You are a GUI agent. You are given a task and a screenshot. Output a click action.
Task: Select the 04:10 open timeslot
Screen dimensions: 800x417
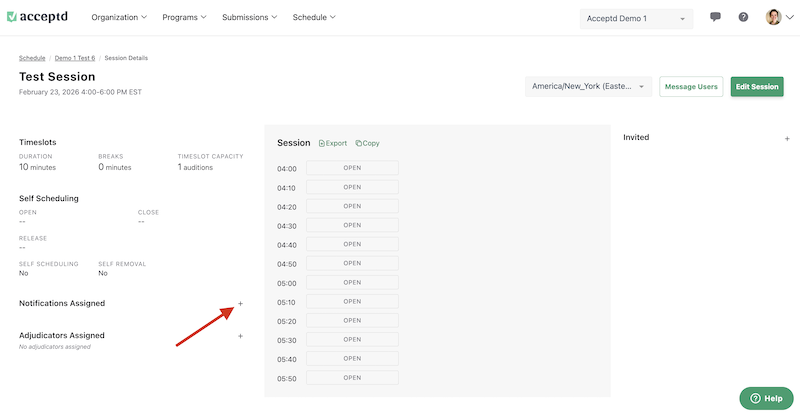[x=352, y=187]
